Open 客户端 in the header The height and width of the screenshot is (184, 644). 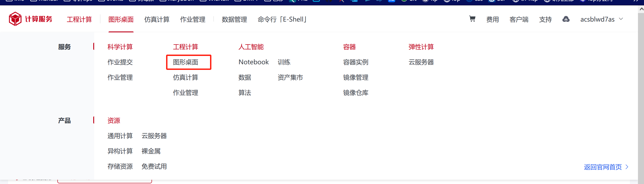pyautogui.click(x=519, y=19)
